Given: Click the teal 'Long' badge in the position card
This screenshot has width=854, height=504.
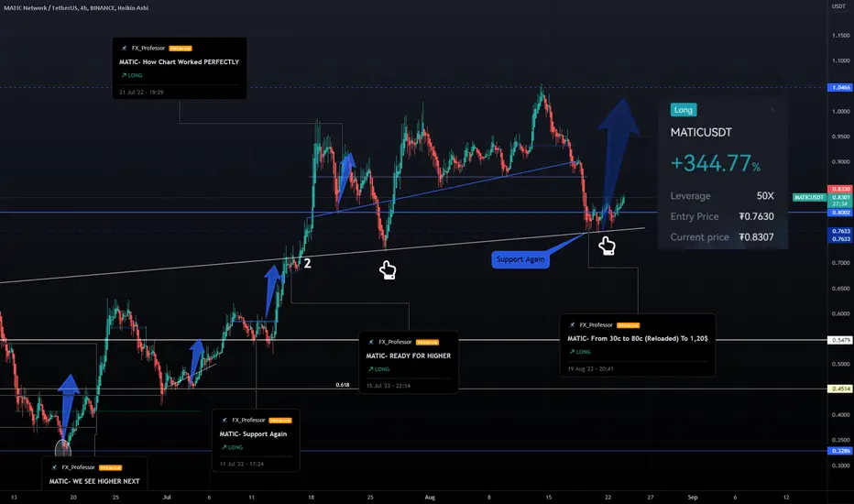Looking at the screenshot, I should [x=683, y=110].
